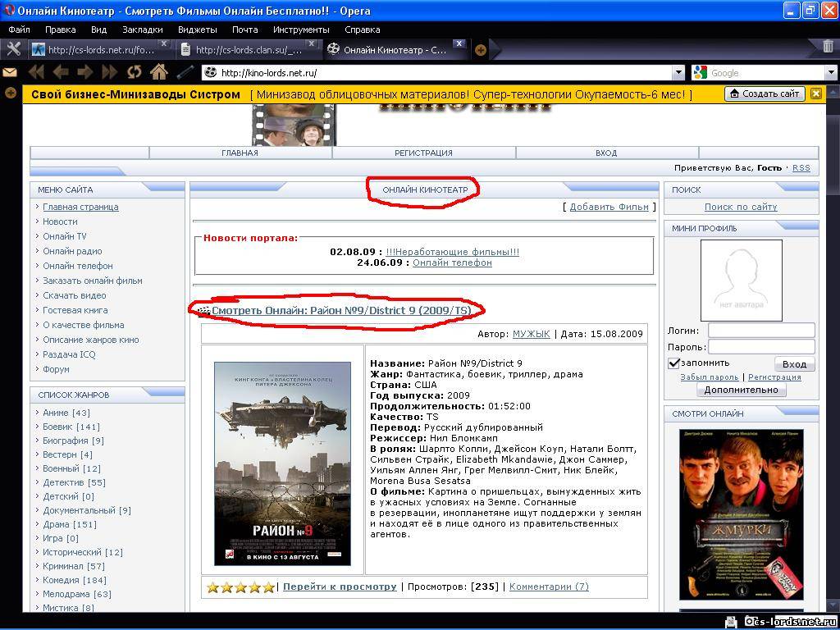Click the Создать сайт button
840x630 pixels.
(x=765, y=94)
